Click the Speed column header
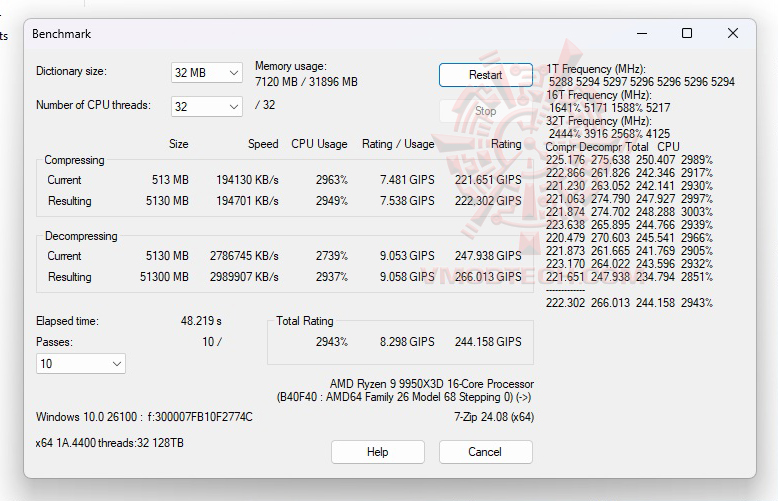Screen dimensions: 778x501 263,144
